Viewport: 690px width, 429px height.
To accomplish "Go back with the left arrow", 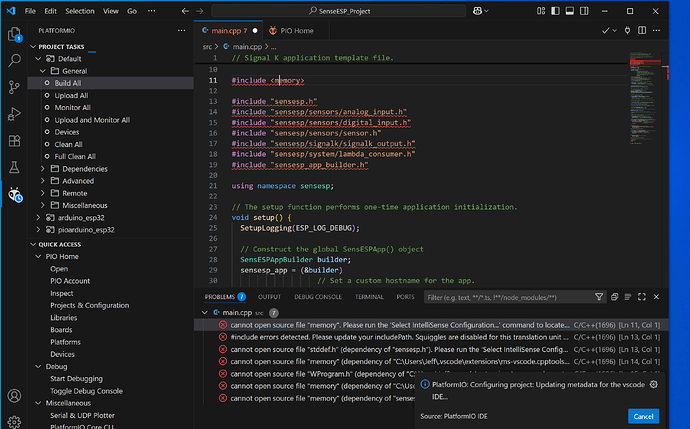I will [x=185, y=11].
